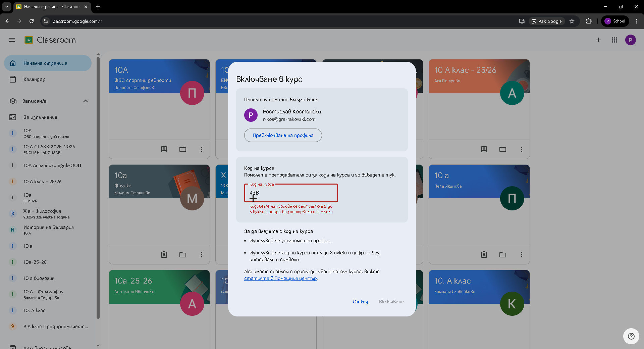Open 10. А клас in sidebar
The width and height of the screenshot is (644, 349).
tap(48, 310)
